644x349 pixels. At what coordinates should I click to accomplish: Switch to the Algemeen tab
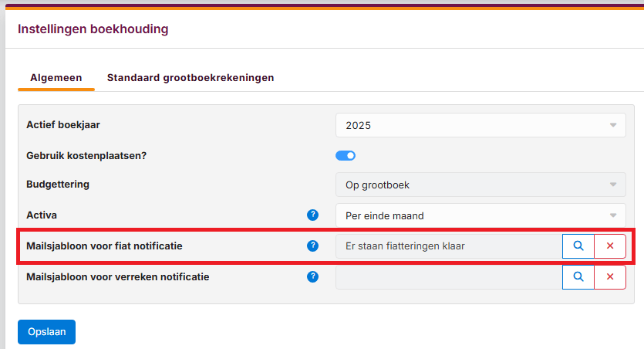[56, 78]
